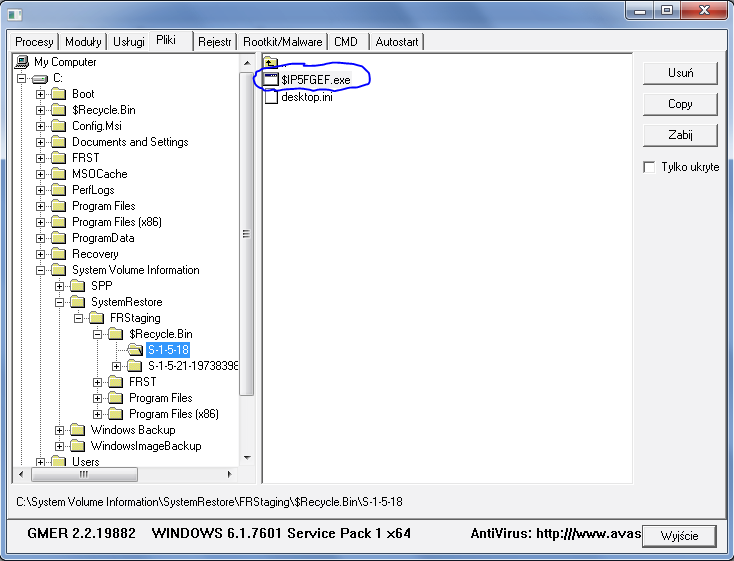This screenshot has width=734, height=561.
Task: Click tree horizontal scroll right arrow
Action: tap(229, 474)
